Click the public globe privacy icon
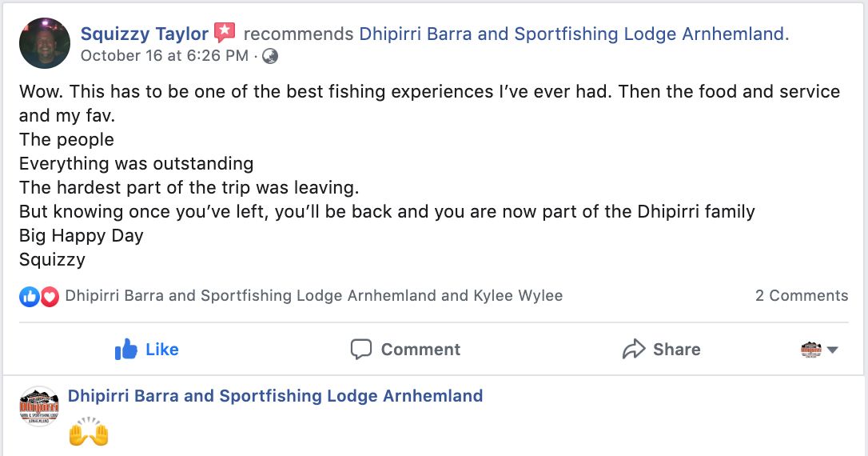 pos(270,56)
